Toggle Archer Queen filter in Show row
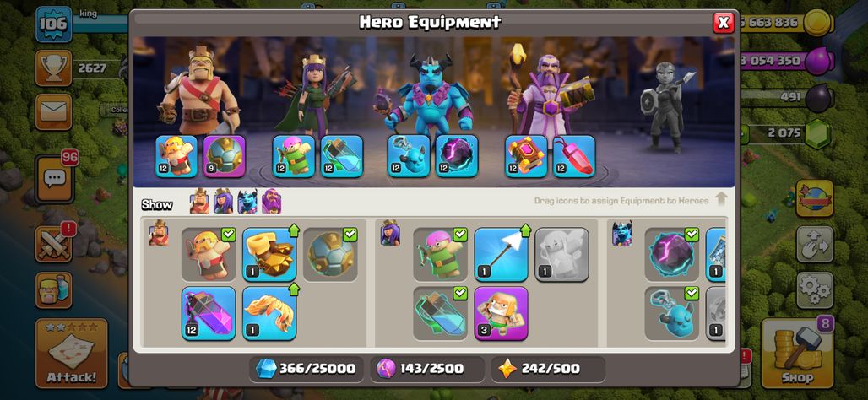The width and height of the screenshot is (868, 400). 223,202
